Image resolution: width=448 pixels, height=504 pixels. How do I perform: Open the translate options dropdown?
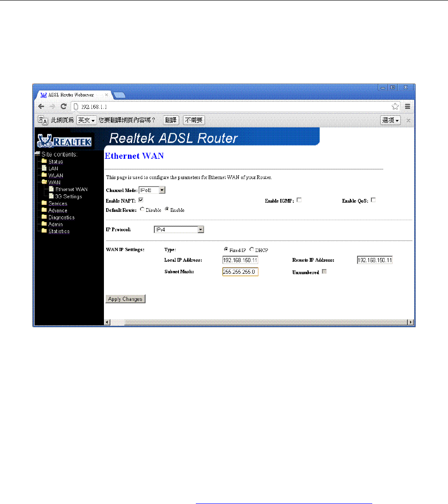(390, 120)
